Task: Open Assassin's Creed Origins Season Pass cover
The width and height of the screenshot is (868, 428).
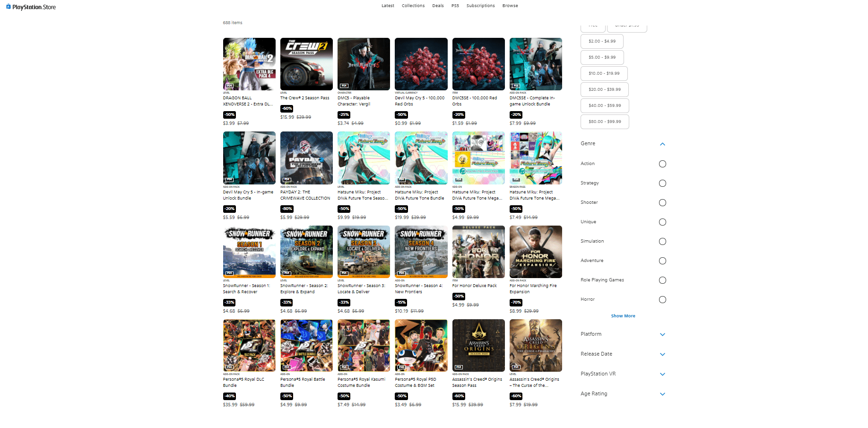Action: pyautogui.click(x=478, y=345)
